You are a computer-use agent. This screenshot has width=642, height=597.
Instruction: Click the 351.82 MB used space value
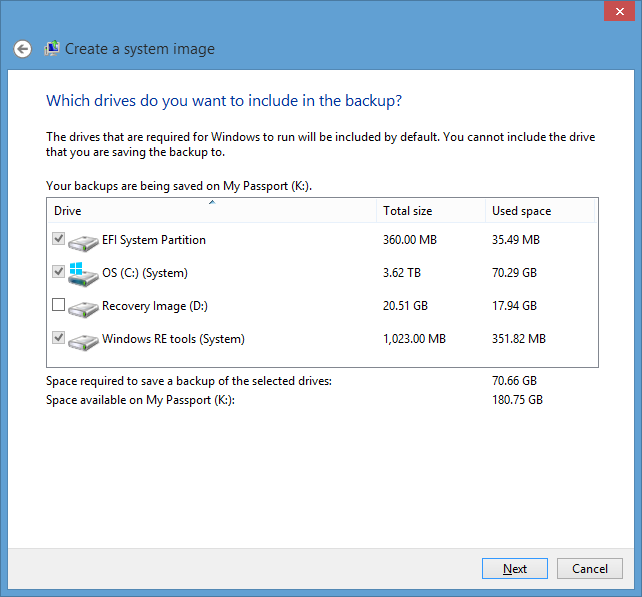click(x=518, y=339)
